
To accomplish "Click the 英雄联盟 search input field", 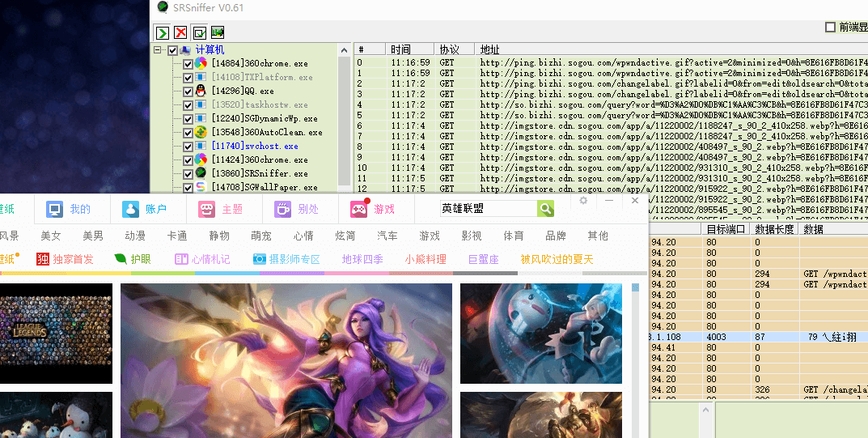I will coord(489,208).
